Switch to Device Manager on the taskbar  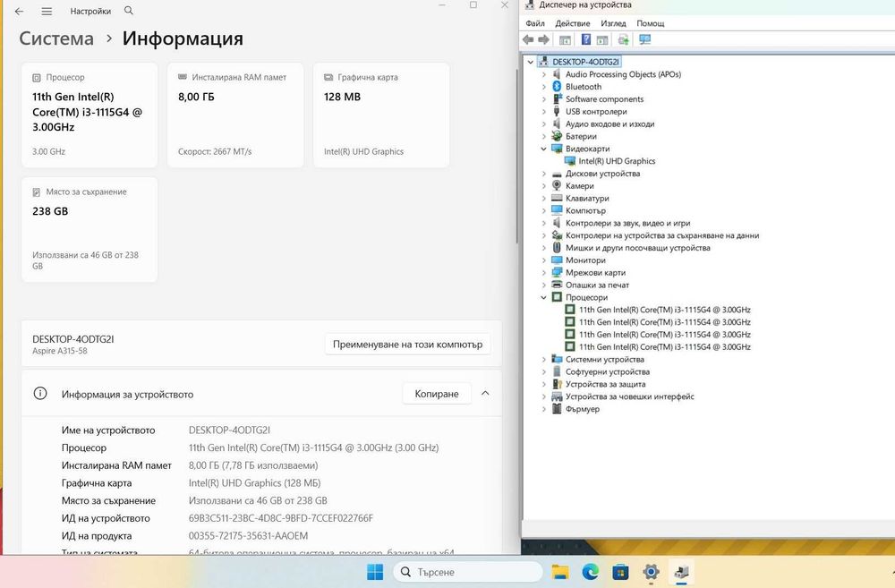click(x=681, y=572)
